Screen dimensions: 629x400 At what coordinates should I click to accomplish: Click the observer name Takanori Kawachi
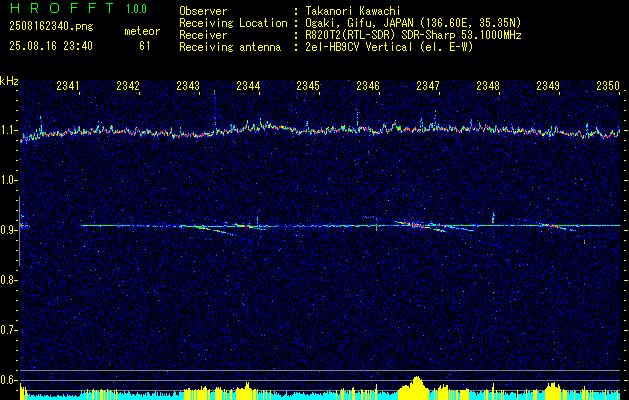coord(353,12)
